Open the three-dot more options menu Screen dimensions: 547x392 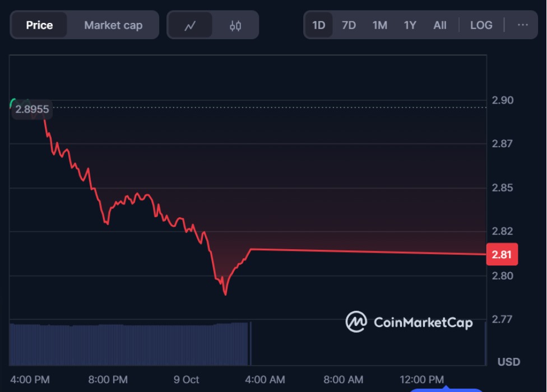tap(523, 25)
